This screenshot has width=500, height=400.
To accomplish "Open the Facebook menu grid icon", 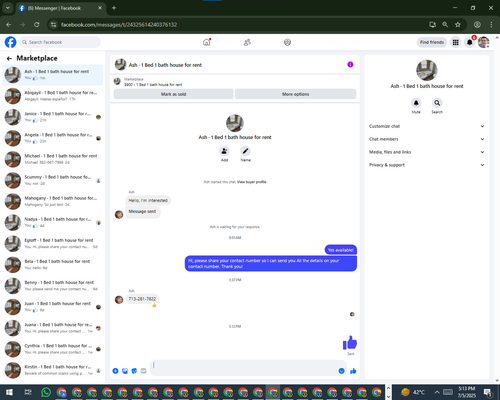I will point(455,42).
